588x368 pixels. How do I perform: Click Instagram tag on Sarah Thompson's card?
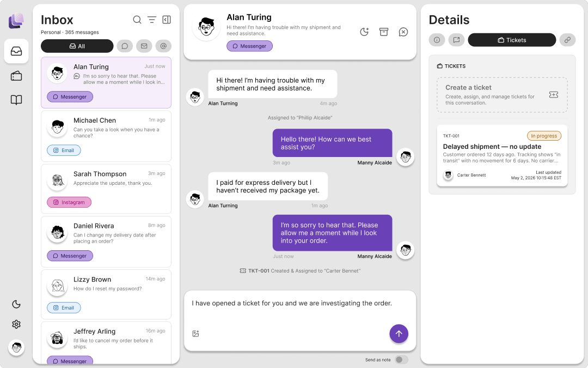click(x=69, y=202)
